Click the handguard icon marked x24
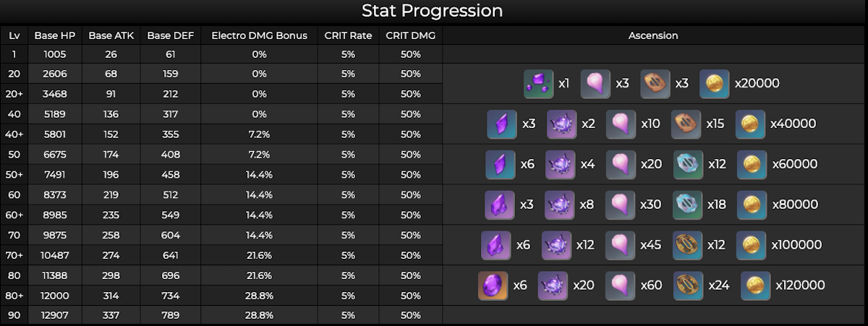The width and height of the screenshot is (868, 326). click(x=689, y=286)
